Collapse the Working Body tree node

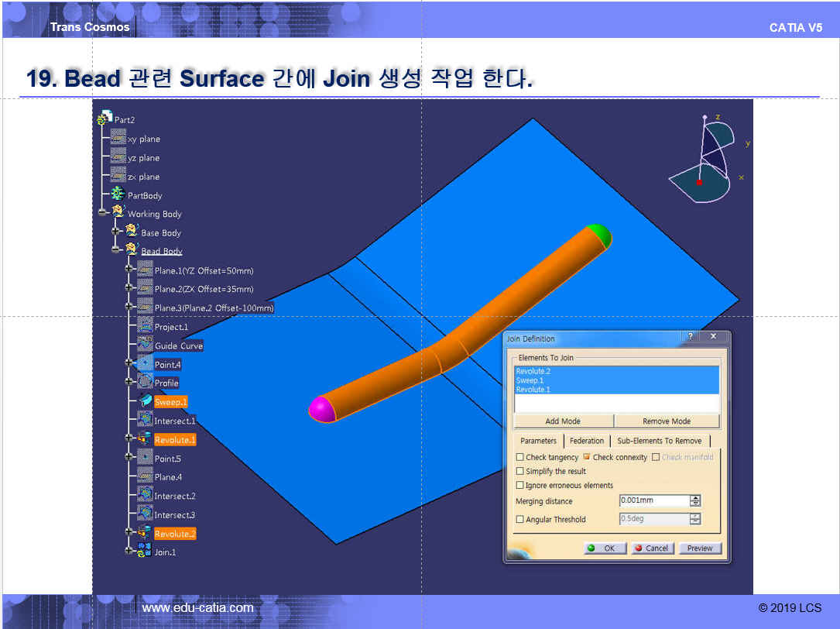coord(103,212)
